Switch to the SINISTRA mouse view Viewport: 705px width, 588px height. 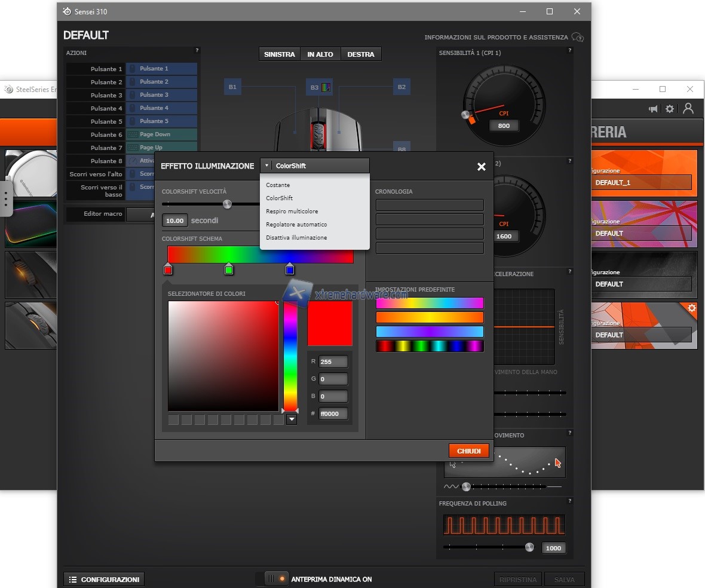point(279,54)
